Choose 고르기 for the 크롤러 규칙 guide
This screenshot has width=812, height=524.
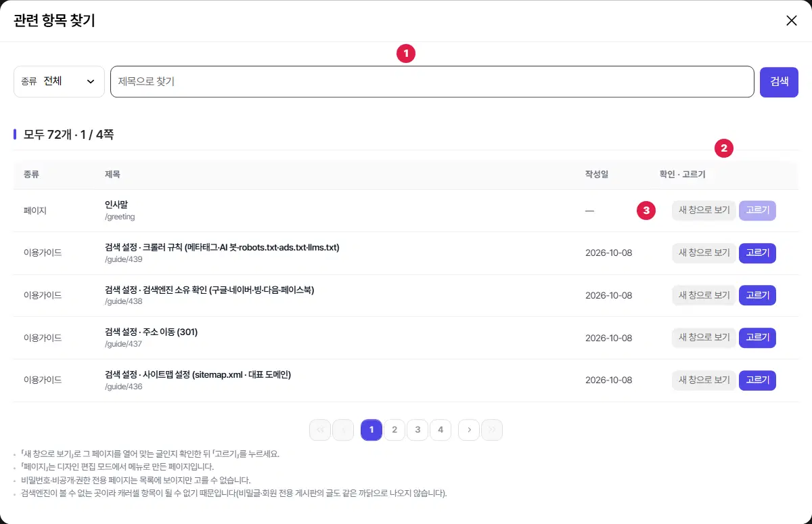(757, 253)
